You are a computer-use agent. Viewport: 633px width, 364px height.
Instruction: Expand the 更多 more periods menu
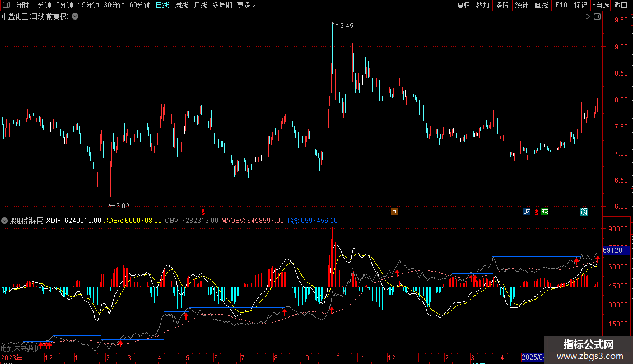[x=246, y=5]
